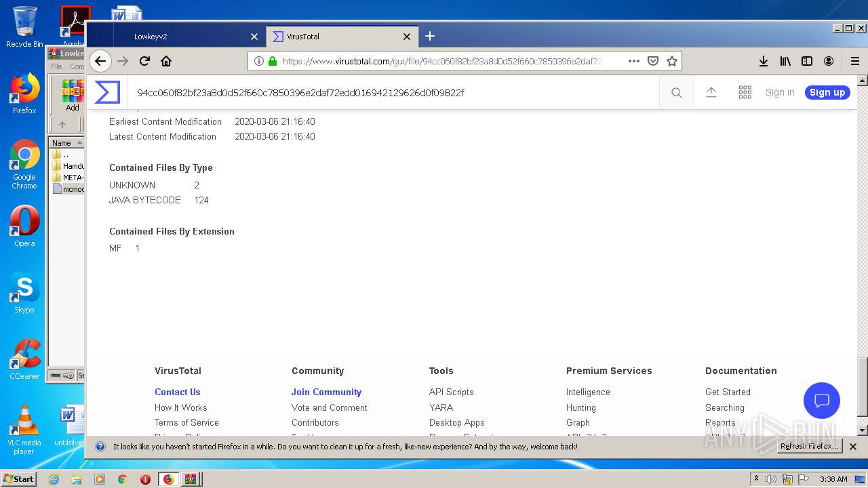The height and width of the screenshot is (488, 868).
Task: Open Firefox account menu
Action: pos(829,61)
